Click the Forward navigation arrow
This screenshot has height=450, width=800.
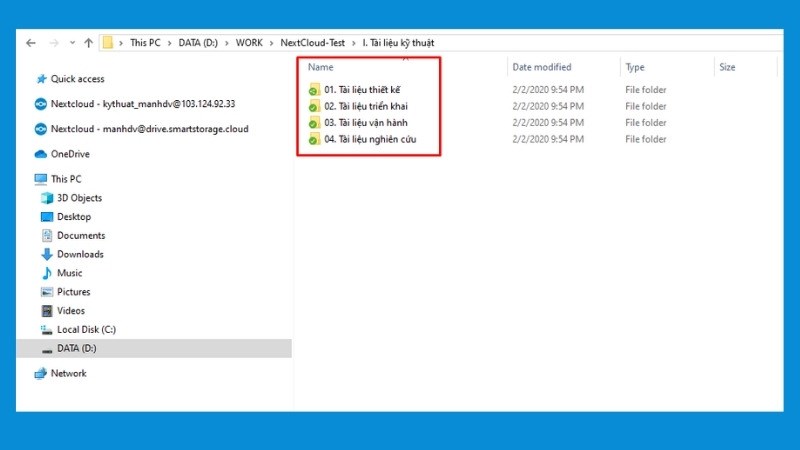tap(54, 43)
